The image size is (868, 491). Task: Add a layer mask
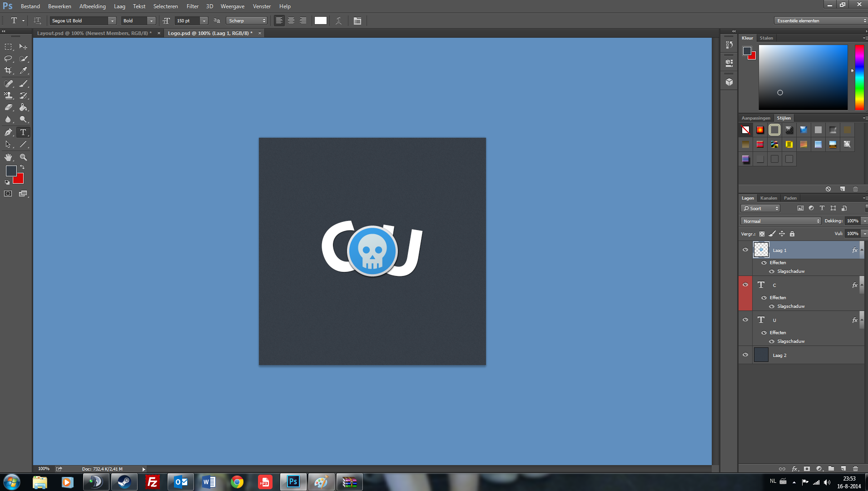tap(807, 469)
